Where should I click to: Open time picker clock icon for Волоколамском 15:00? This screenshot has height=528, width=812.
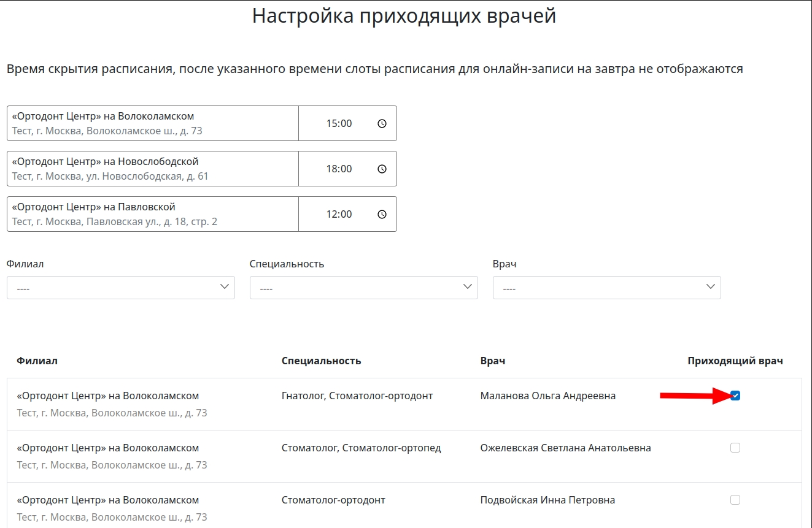click(382, 123)
